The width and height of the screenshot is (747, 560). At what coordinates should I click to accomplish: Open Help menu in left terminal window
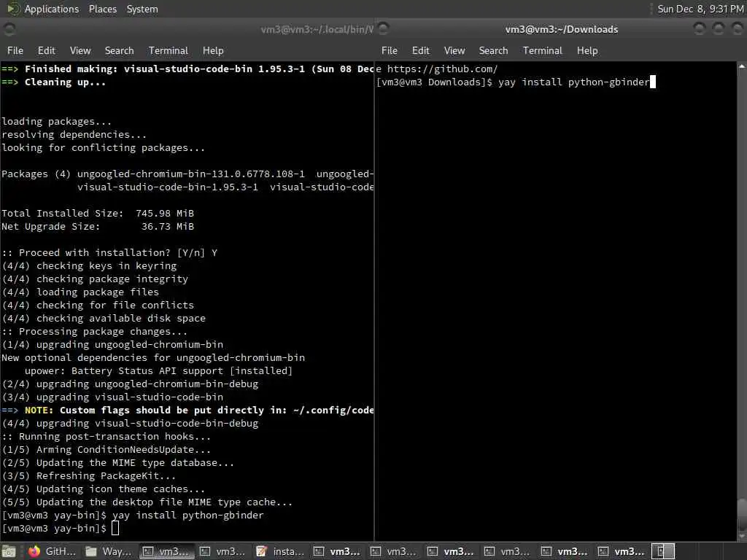click(x=213, y=50)
